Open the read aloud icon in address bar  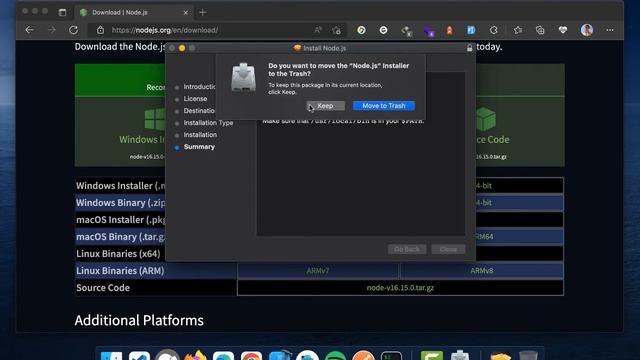tap(318, 30)
